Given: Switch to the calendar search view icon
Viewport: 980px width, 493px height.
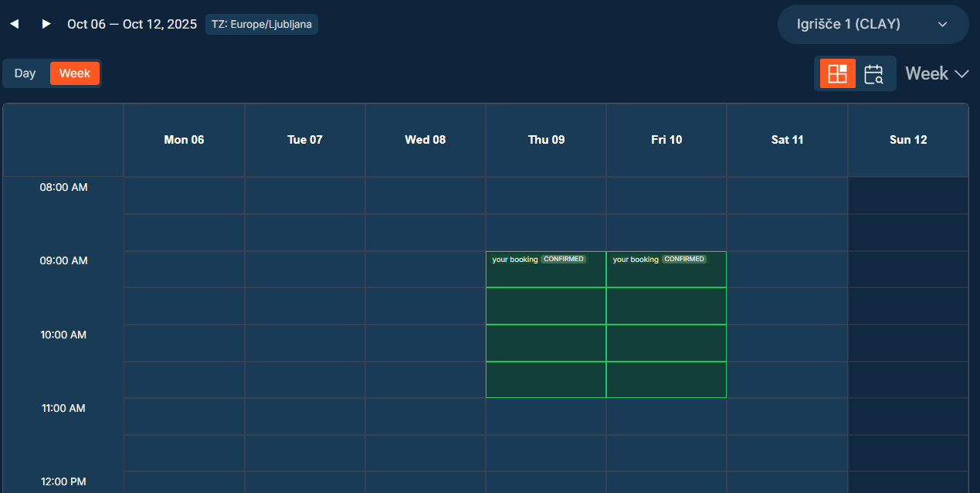Looking at the screenshot, I should pos(873,73).
